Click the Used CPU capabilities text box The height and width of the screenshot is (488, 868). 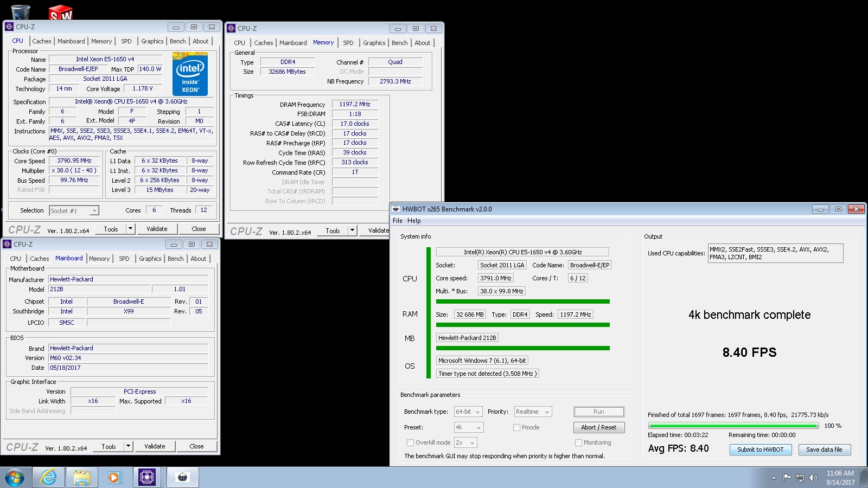point(776,253)
